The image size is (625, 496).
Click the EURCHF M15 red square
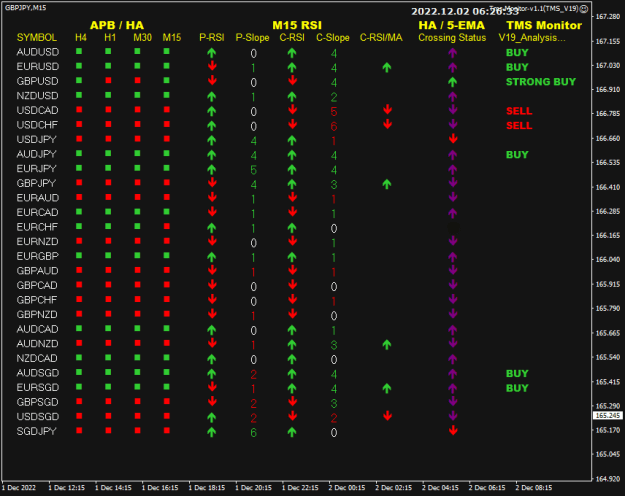click(x=167, y=226)
